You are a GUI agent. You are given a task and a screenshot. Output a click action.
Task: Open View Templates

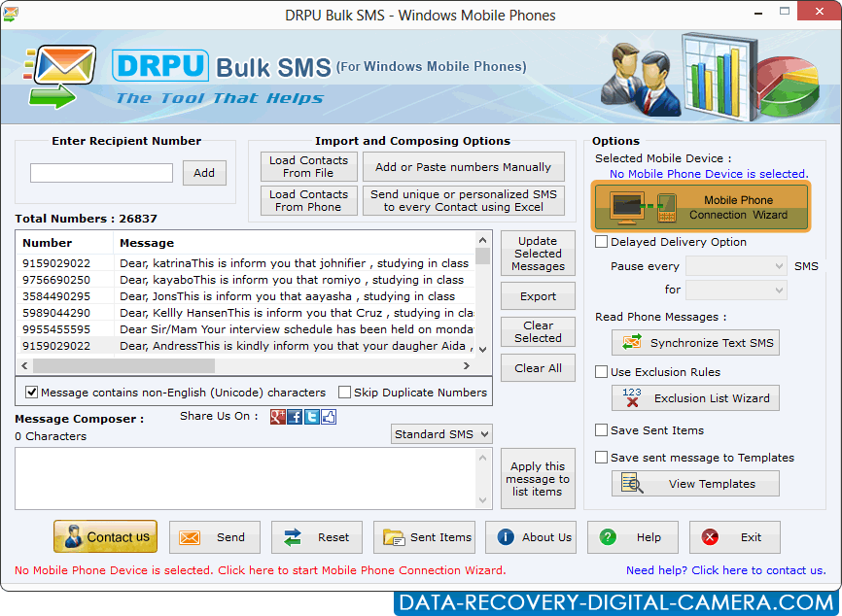coord(695,484)
